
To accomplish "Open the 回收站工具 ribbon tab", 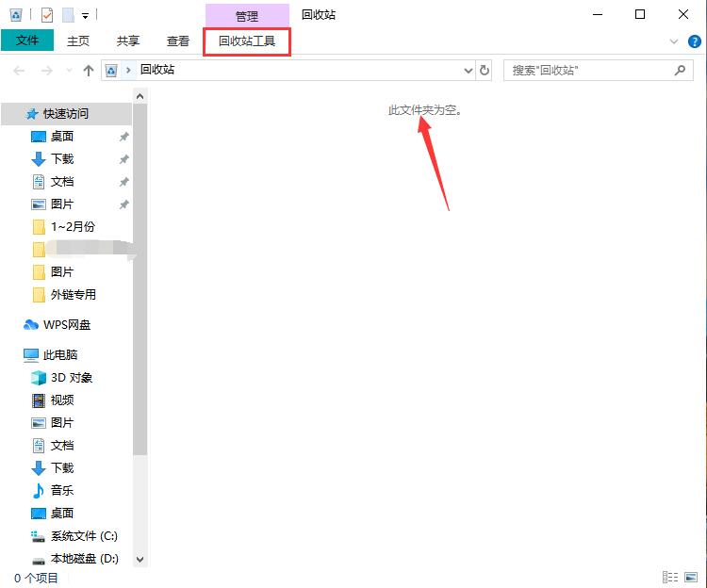I will coord(247,41).
